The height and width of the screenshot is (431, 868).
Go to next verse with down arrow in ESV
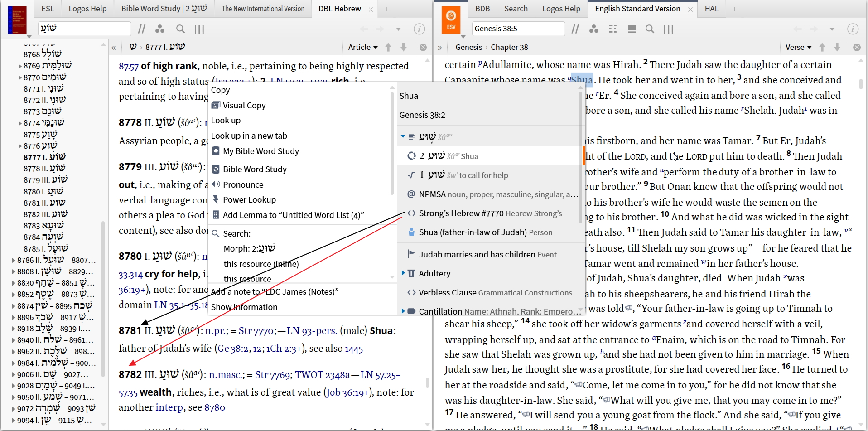tap(837, 47)
